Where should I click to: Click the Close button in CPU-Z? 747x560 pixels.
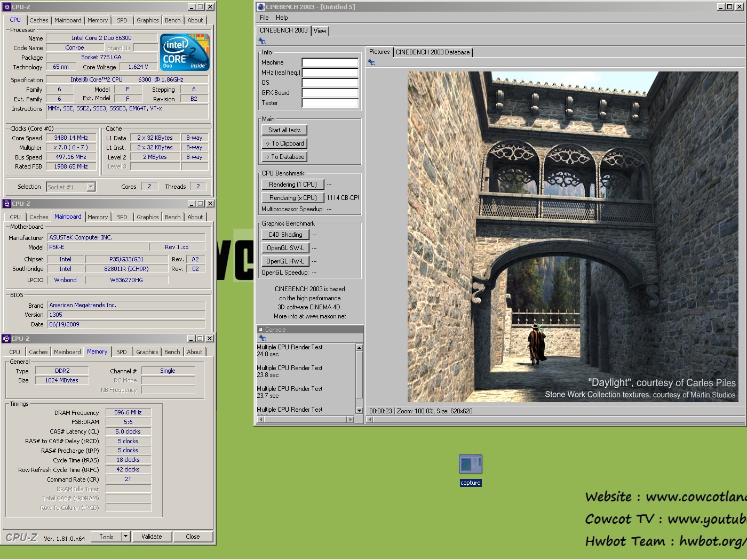point(193,537)
